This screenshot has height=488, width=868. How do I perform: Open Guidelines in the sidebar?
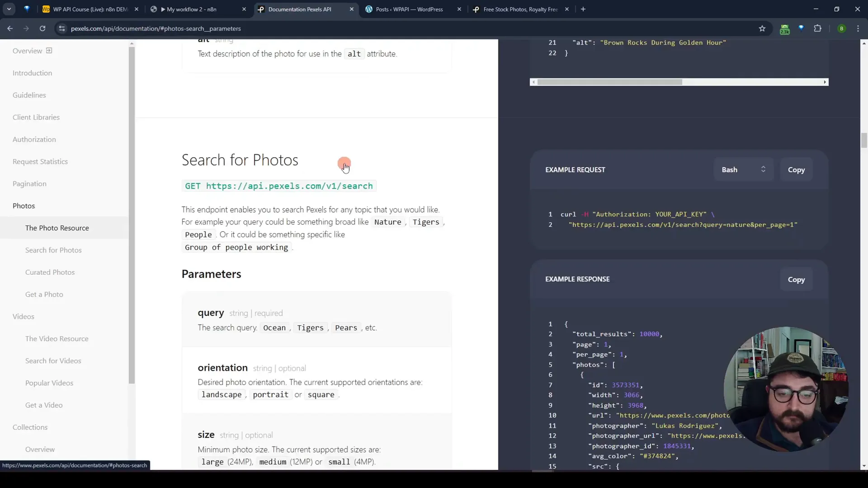29,95
